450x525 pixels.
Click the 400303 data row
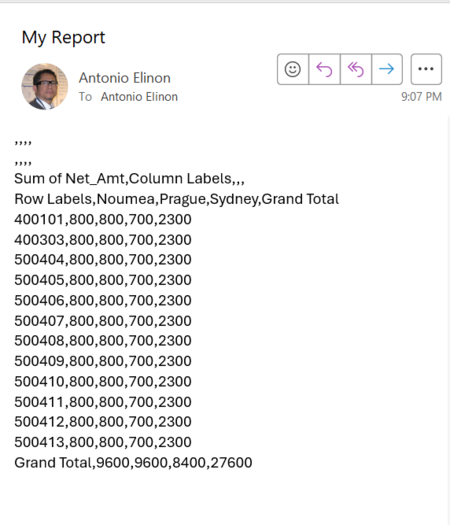(x=103, y=240)
